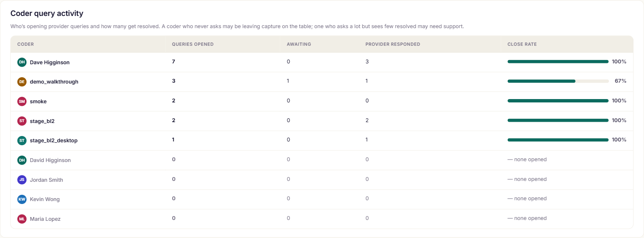Click queries opened count 2 for smoke
This screenshot has width=644, height=238.
point(173,101)
